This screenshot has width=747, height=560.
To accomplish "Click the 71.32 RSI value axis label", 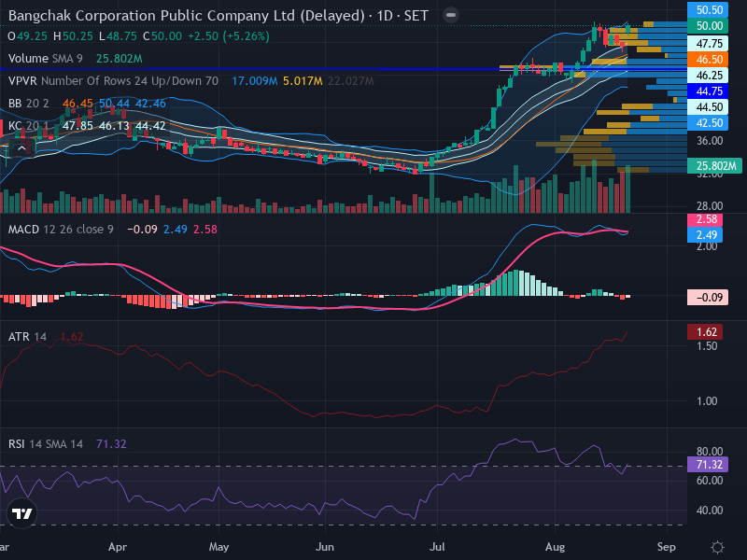I will pos(708,464).
